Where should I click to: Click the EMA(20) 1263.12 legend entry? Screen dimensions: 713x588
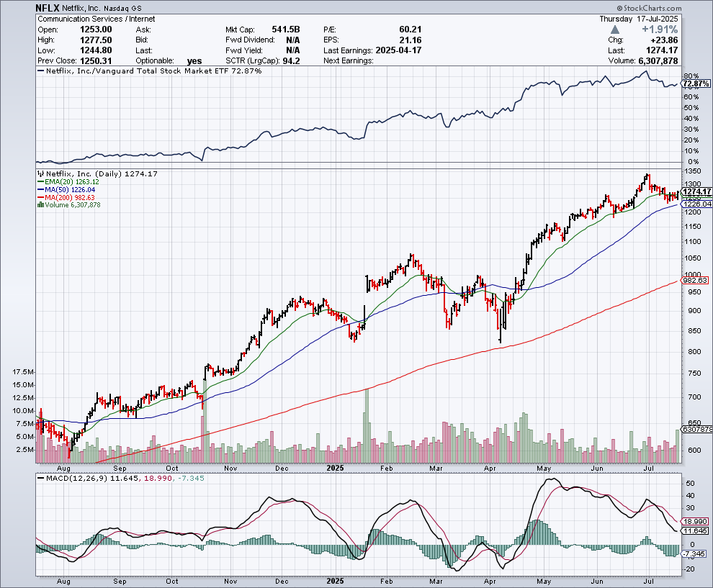68,182
